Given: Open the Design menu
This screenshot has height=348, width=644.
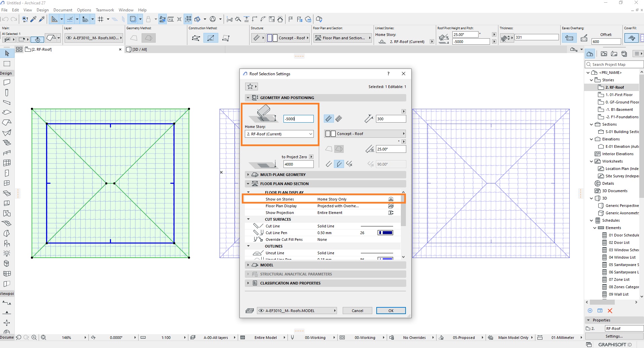Looking at the screenshot, I should pyautogui.click(x=43, y=10).
